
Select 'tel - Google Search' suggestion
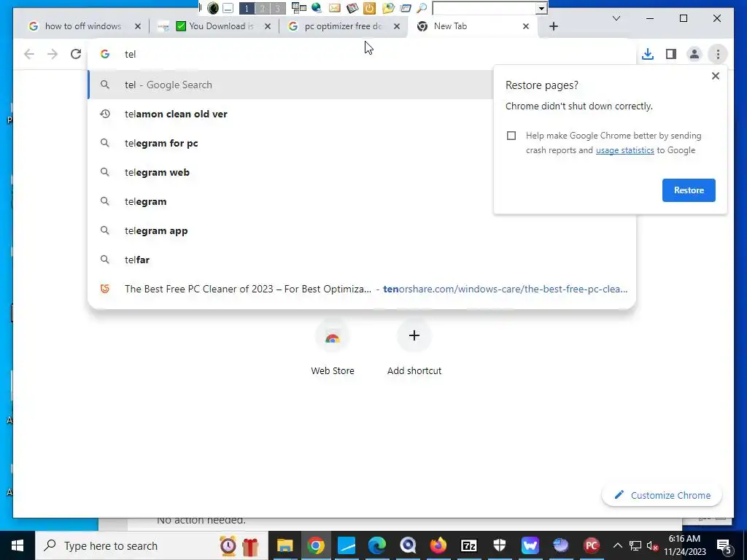(290, 85)
